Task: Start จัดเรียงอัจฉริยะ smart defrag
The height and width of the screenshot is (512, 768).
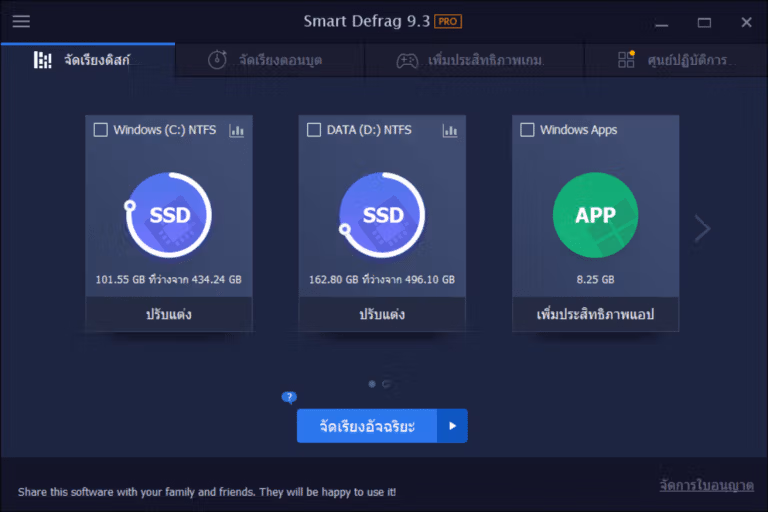Action: pos(367,426)
